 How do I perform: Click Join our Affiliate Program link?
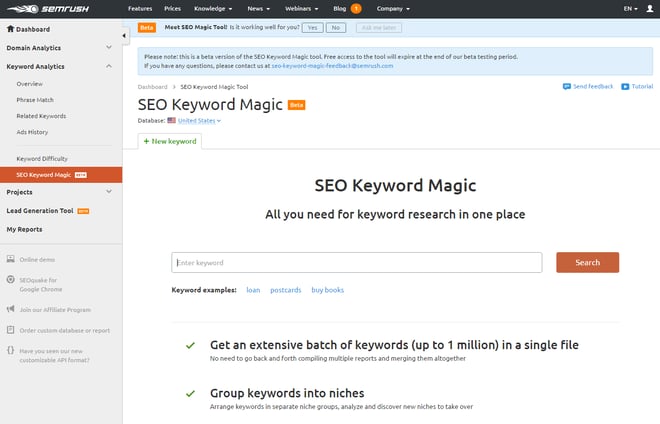coord(55,309)
